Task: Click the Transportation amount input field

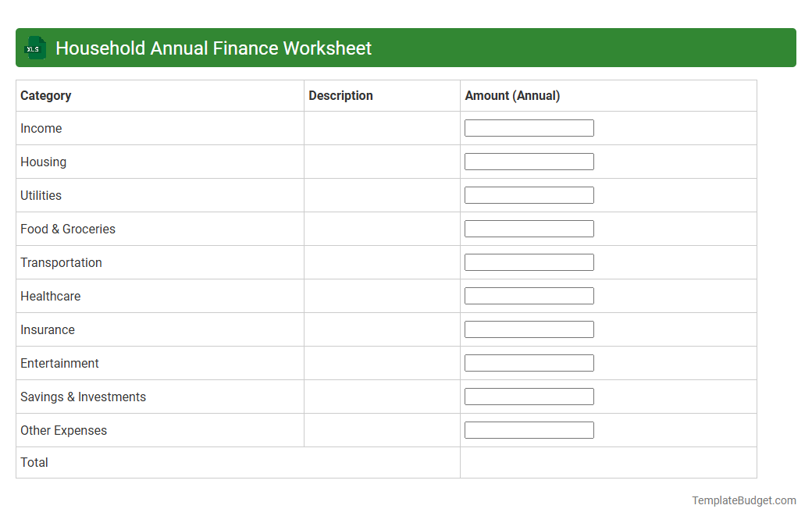Action: pyautogui.click(x=529, y=261)
